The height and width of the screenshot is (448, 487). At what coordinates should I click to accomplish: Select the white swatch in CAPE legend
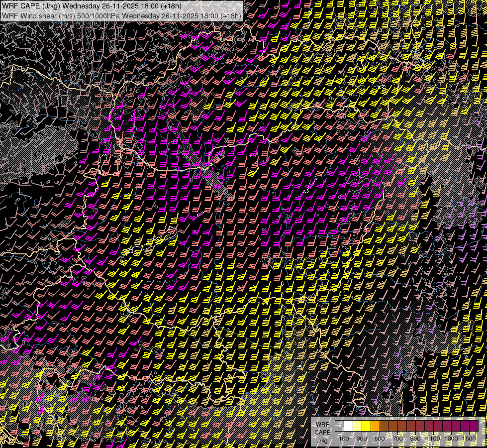pyautogui.click(x=349, y=426)
